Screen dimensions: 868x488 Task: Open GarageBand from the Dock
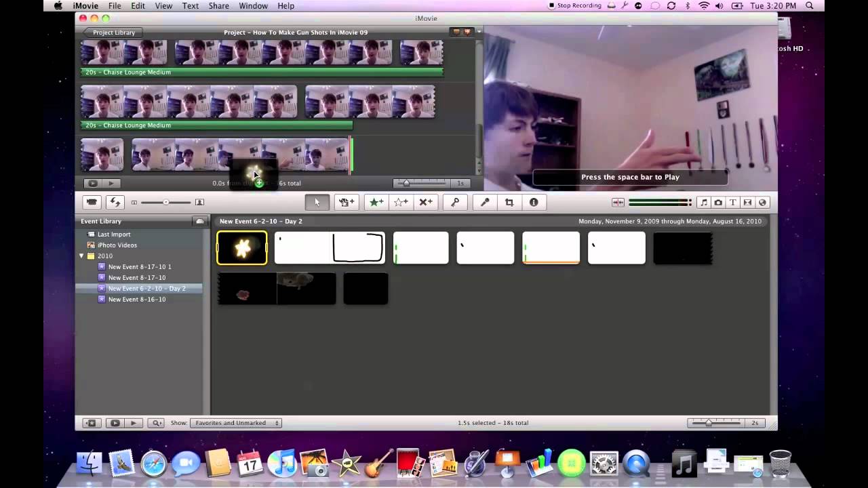tap(378, 464)
